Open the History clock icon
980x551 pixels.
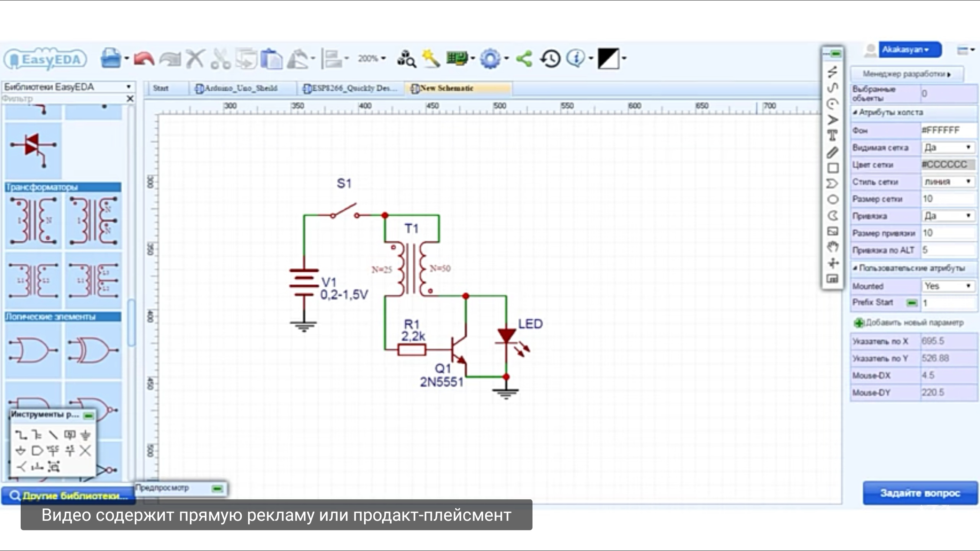[x=550, y=59]
